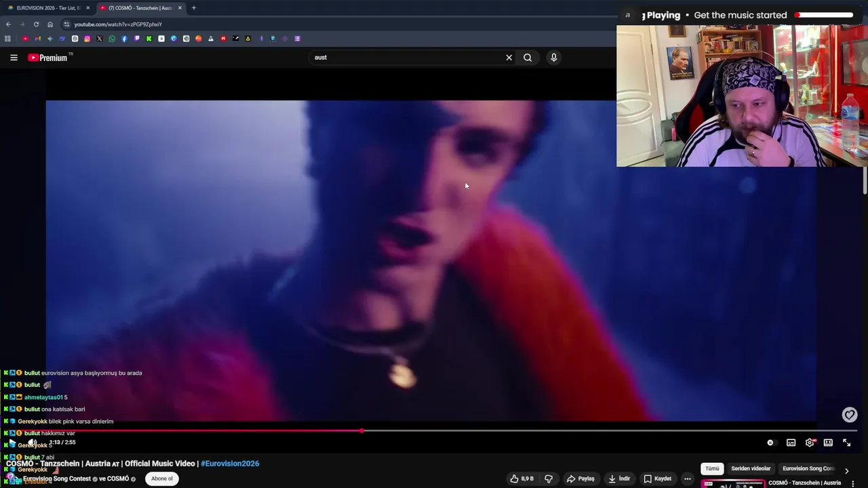
Task: Open a new browser tab with plus
Action: tap(193, 8)
